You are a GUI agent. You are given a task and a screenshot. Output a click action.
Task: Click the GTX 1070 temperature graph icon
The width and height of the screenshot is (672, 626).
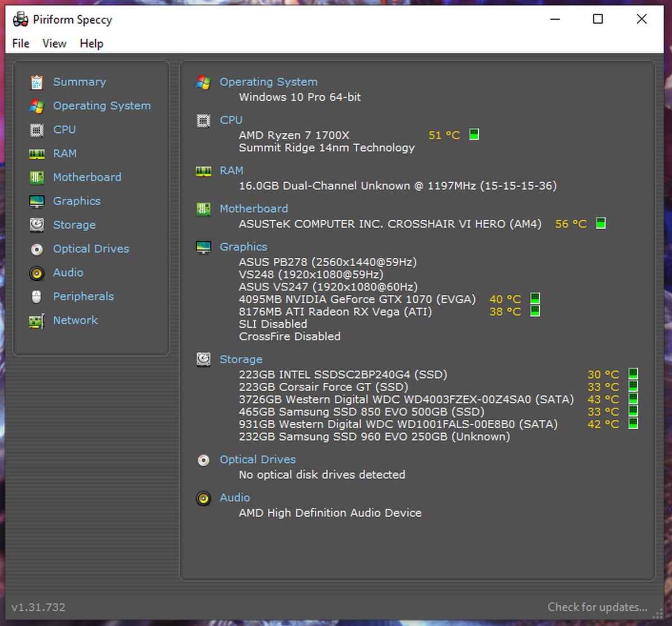coord(535,298)
